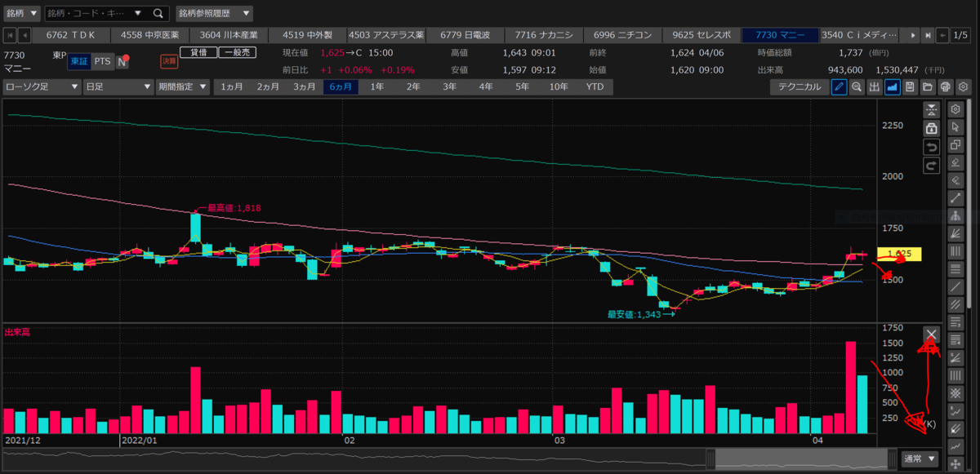Open drawing tool settings gear in right sidebar
The width and height of the screenshot is (980, 474).
(955, 109)
